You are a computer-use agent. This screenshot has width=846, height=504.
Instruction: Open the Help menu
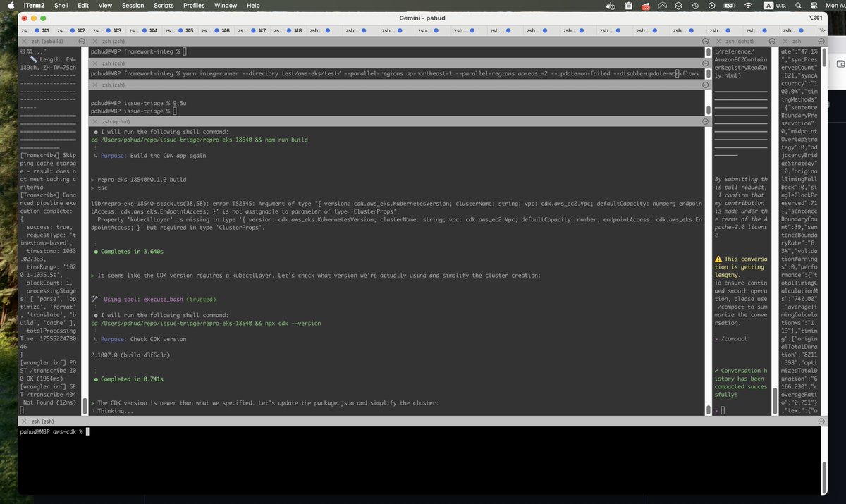255,5
